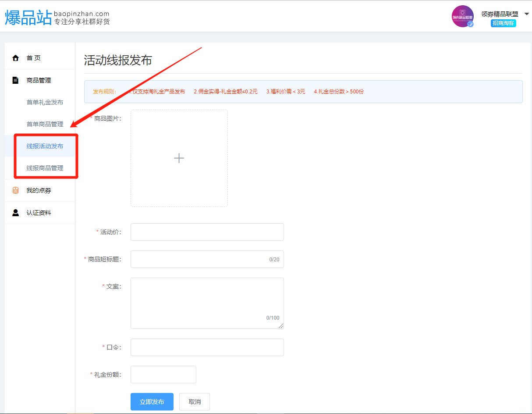This screenshot has height=414, width=532.
Task: Expand the account dropdown arrow
Action: pyautogui.click(x=526, y=14)
